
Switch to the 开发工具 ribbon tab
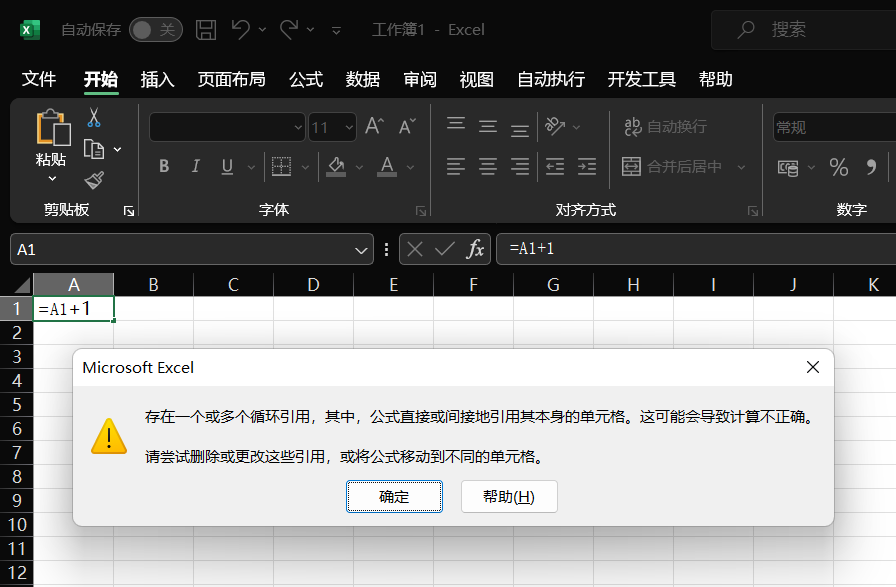[642, 79]
